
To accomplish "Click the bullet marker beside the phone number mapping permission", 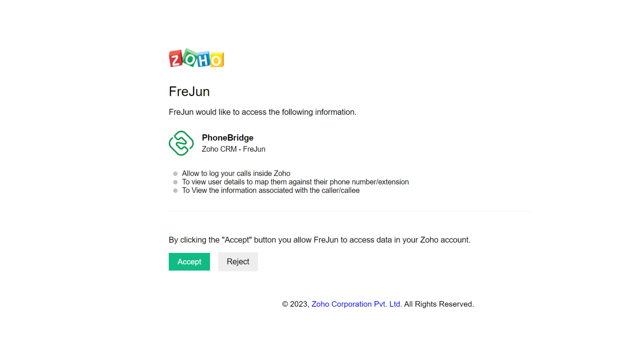I will pyautogui.click(x=175, y=182).
